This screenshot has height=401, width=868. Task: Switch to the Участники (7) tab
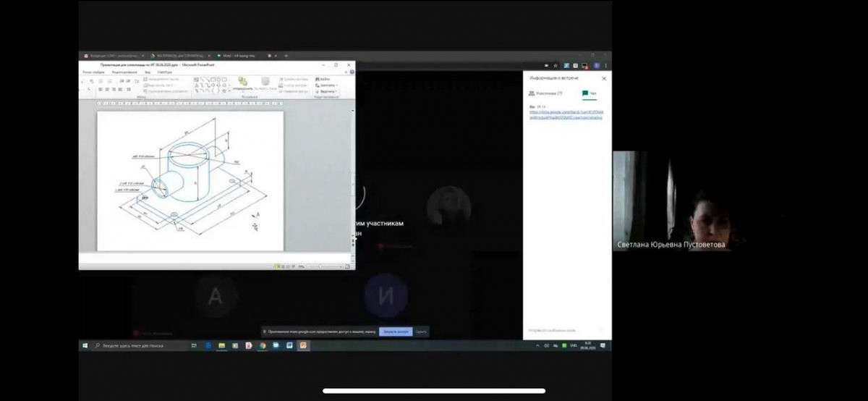pos(545,93)
